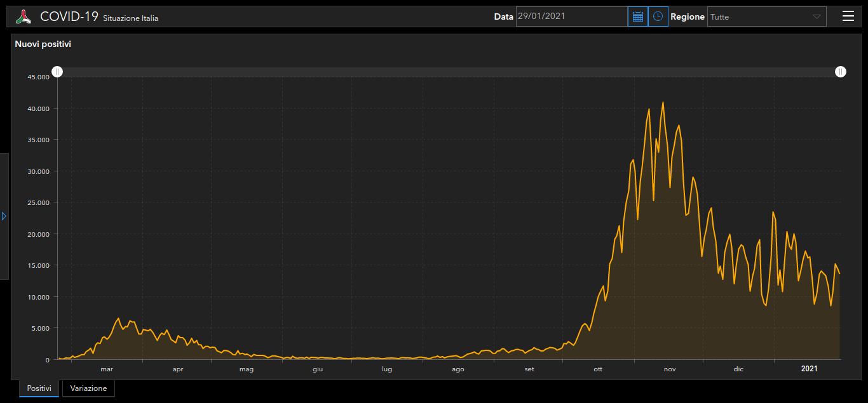Click the COVID-19 title text
The height and width of the screenshot is (403, 868).
[x=69, y=17]
